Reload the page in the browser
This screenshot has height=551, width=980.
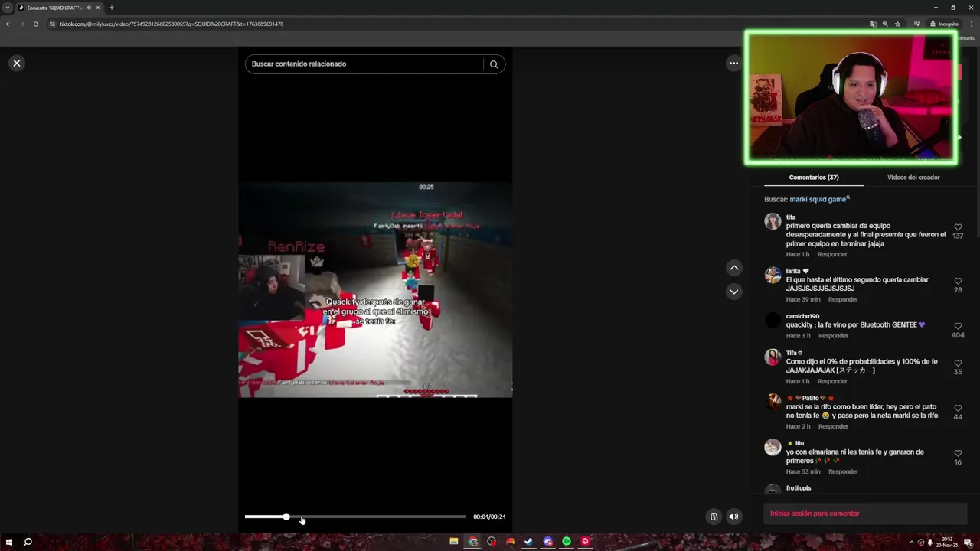tap(35, 24)
